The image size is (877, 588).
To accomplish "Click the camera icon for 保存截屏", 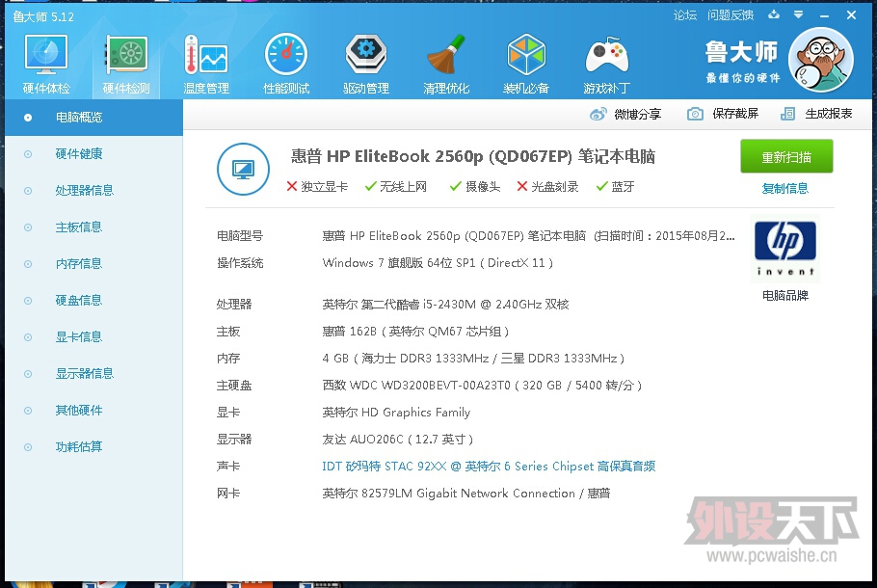I will tap(695, 114).
